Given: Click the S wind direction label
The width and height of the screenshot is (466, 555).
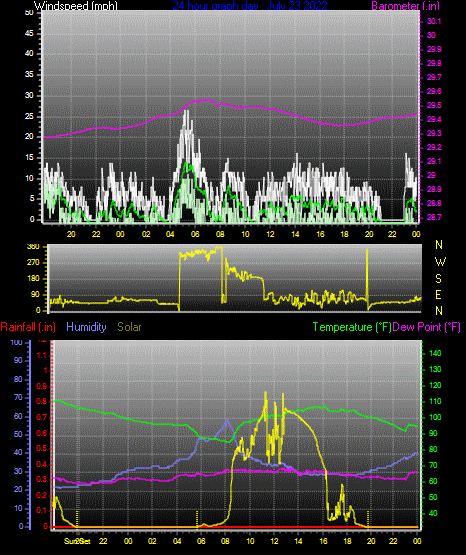Looking at the screenshot, I should tap(438, 279).
